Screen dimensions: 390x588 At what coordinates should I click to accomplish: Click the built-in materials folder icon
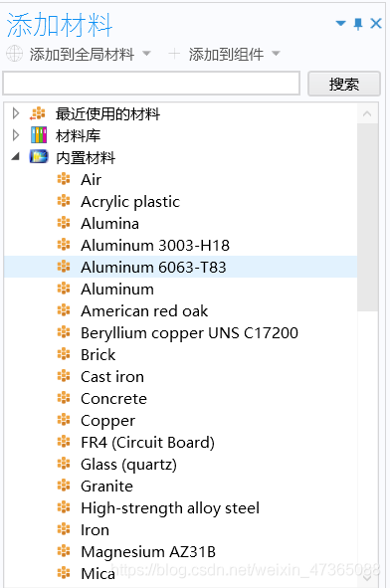click(39, 157)
